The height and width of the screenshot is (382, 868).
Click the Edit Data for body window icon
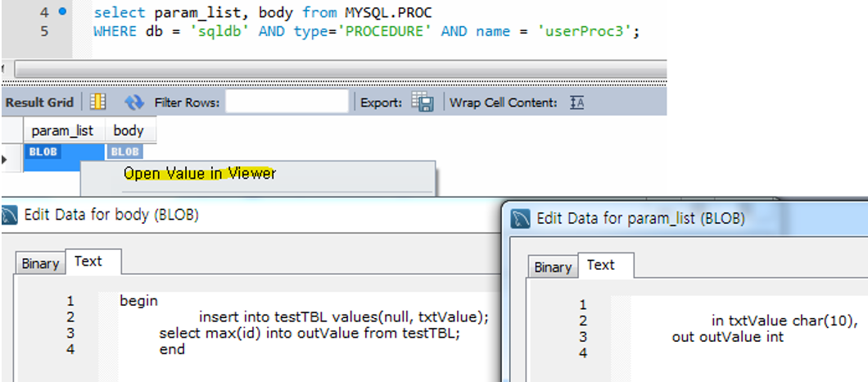point(10,215)
